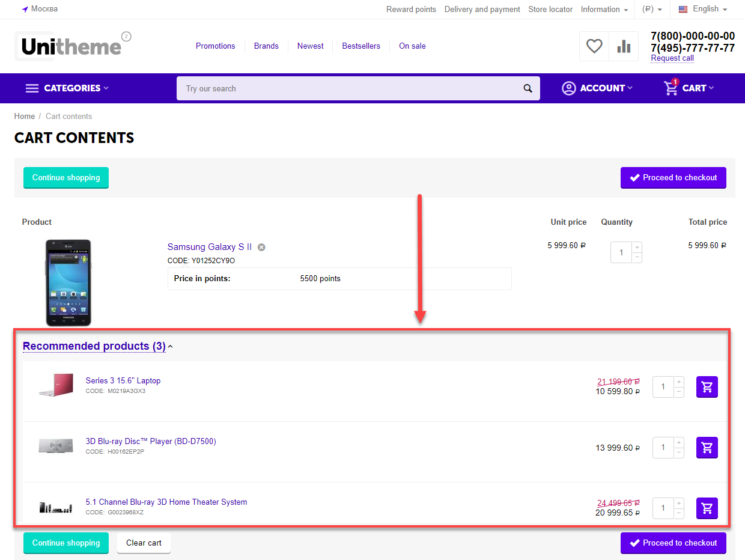Open Samsung Galaxy S II product link
745x560 pixels.
point(210,247)
